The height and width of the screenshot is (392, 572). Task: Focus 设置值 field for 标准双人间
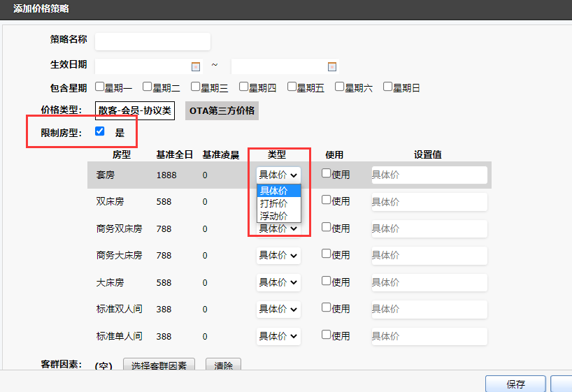(429, 310)
